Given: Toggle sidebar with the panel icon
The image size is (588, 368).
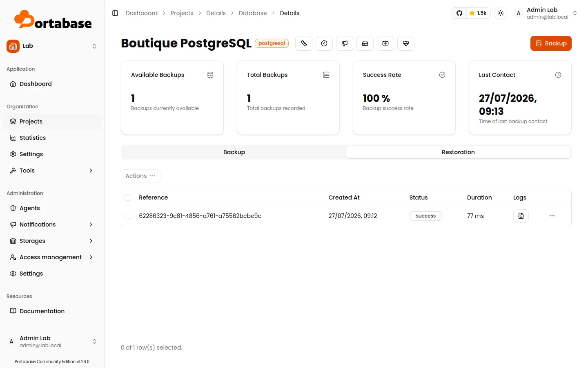Looking at the screenshot, I should pos(115,13).
